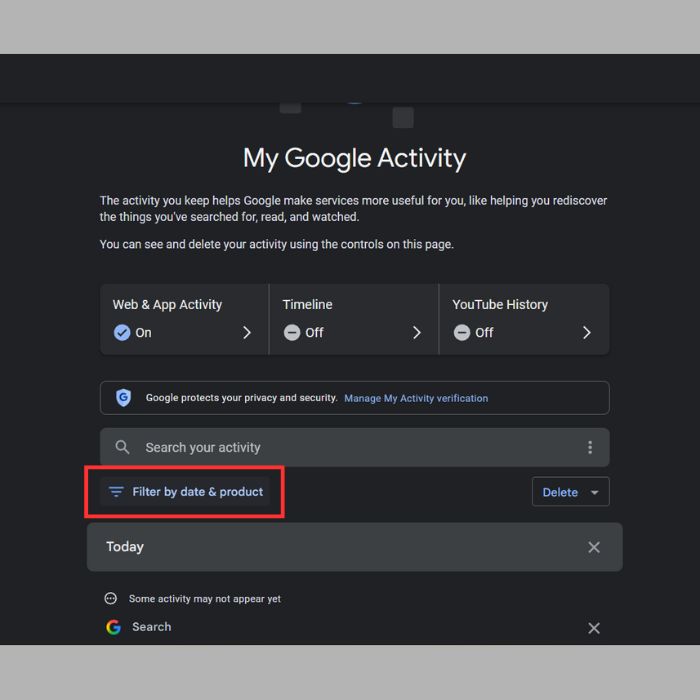Viewport: 700px width, 700px height.
Task: Remove the Search activity item with X
Action: (594, 628)
